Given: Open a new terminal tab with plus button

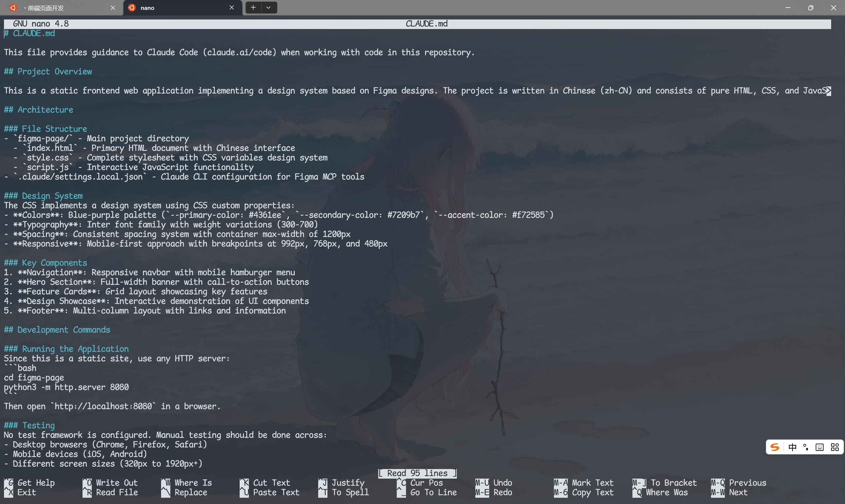Looking at the screenshot, I should coord(253,8).
